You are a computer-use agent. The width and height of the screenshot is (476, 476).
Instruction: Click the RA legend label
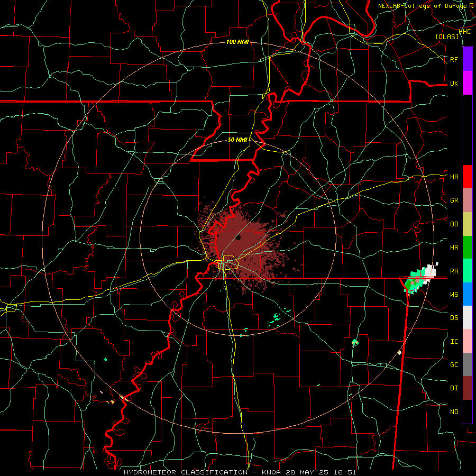click(x=454, y=271)
